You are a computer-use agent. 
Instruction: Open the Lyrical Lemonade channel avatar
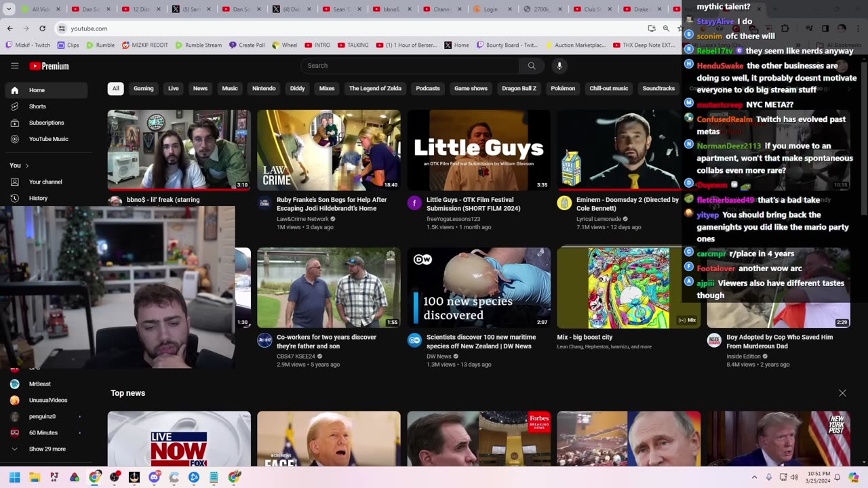click(x=564, y=203)
